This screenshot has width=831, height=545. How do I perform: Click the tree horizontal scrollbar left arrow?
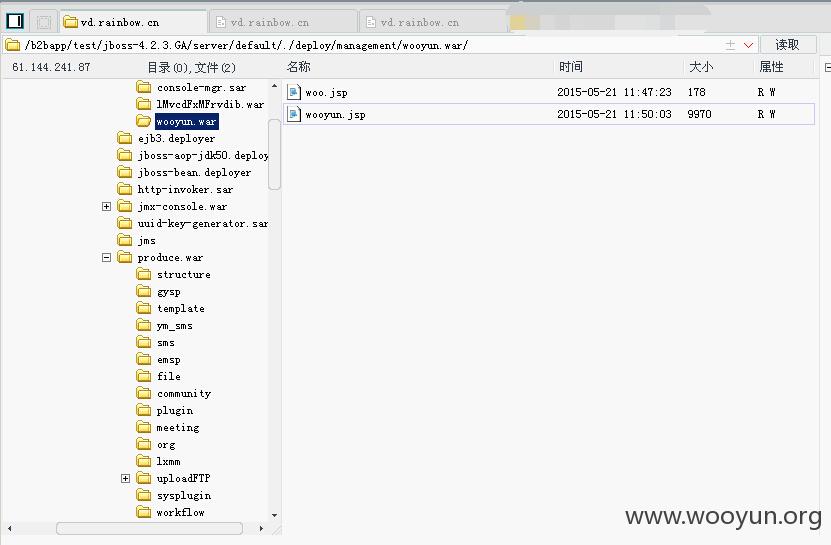10,528
